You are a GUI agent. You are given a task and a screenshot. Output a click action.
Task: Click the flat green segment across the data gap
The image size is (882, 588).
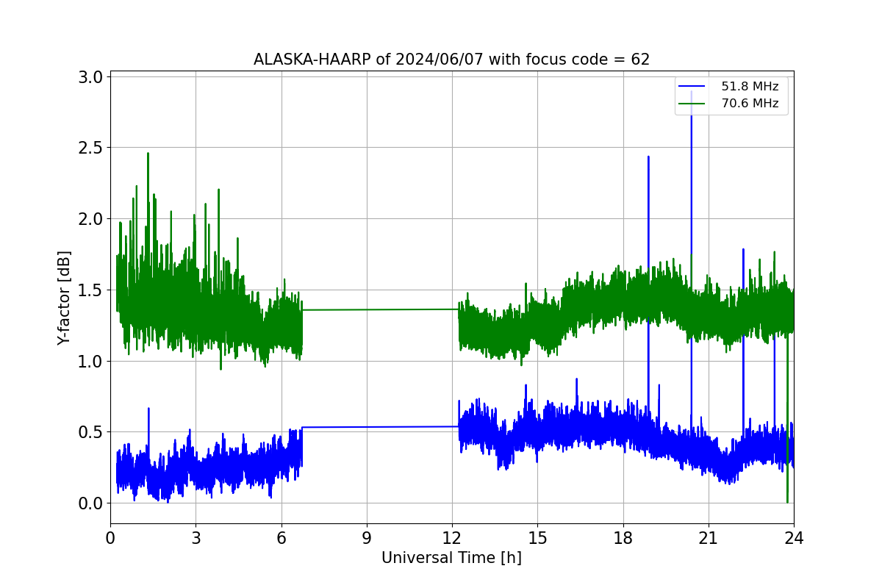tap(381, 309)
